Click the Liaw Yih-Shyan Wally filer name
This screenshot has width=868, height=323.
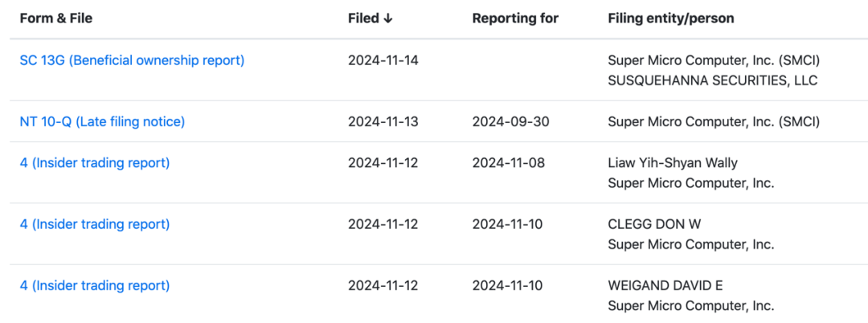[x=673, y=163]
